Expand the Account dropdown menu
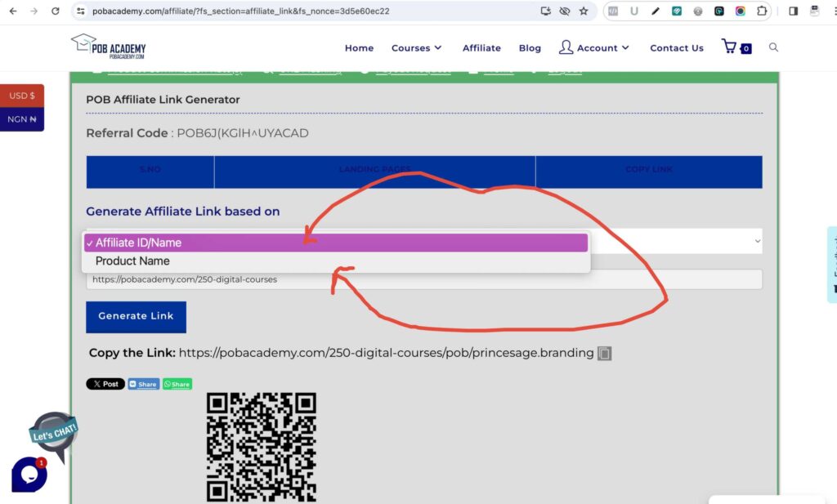 click(593, 48)
